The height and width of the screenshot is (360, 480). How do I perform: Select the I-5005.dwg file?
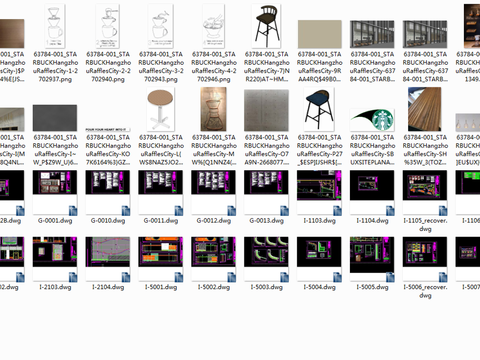tap(372, 260)
